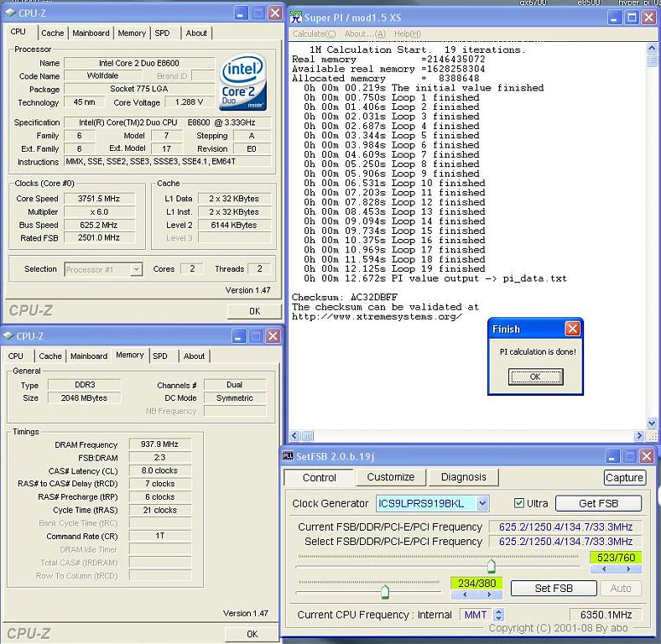The image size is (661, 644).
Task: Click the Core Speed 3751.5 MHz value
Action: click(x=99, y=199)
